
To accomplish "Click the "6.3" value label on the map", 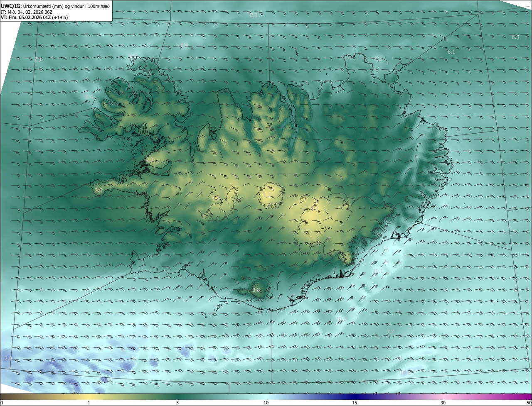I will tap(515, 37).
